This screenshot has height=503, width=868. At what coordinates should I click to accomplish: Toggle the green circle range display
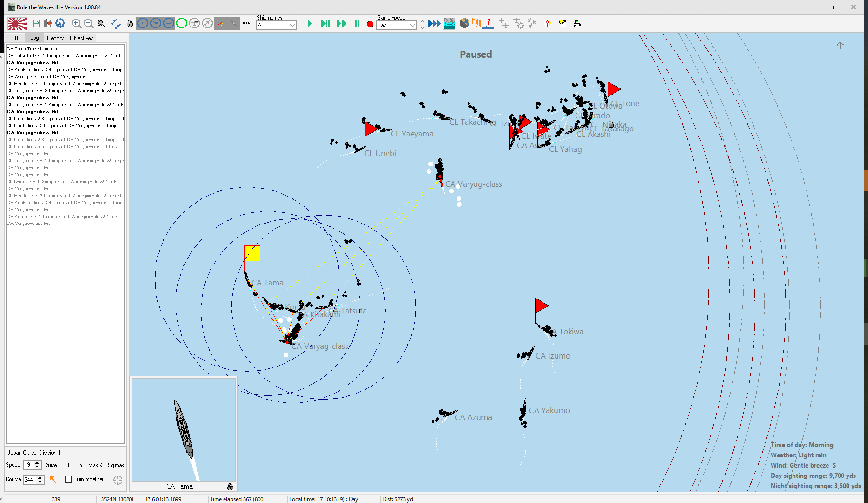(x=182, y=23)
